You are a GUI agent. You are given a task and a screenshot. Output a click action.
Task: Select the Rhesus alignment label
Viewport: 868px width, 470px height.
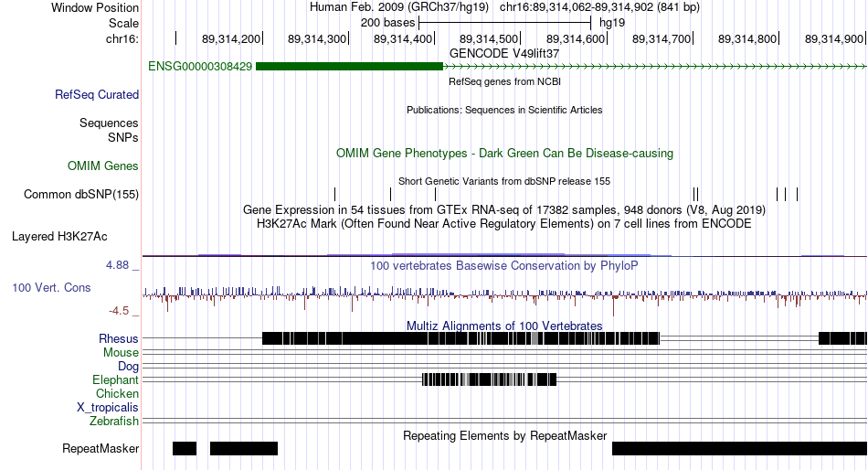pyautogui.click(x=119, y=338)
